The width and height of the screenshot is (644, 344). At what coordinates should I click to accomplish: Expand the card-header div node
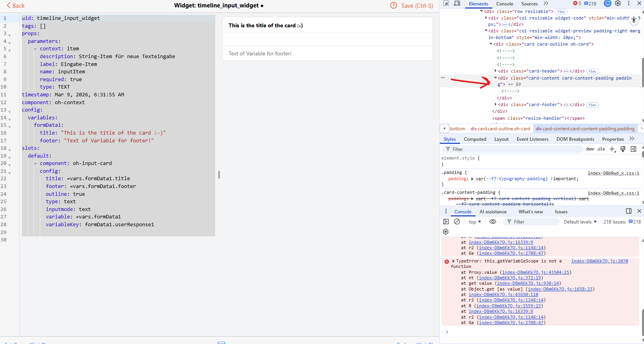click(x=496, y=71)
